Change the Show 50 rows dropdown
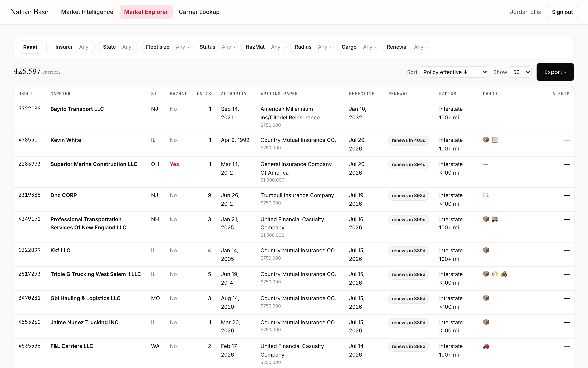Image resolution: width=588 pixels, height=368 pixels. pos(520,72)
